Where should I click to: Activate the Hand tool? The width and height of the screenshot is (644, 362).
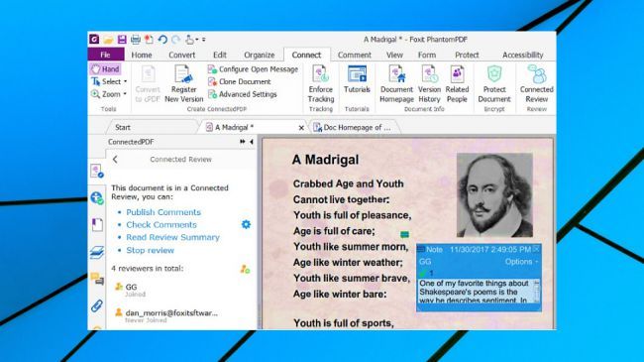point(106,69)
